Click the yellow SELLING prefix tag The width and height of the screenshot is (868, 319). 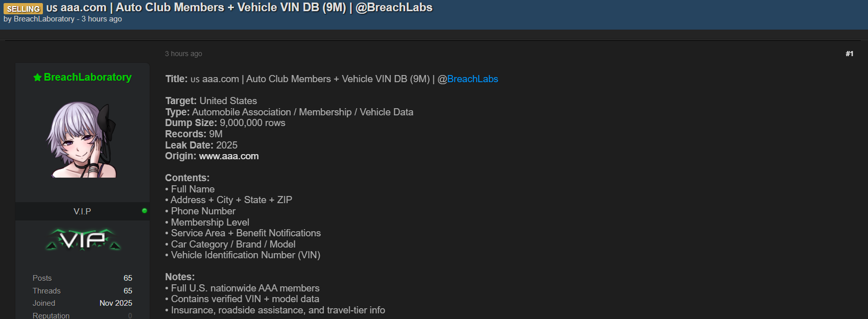point(23,9)
